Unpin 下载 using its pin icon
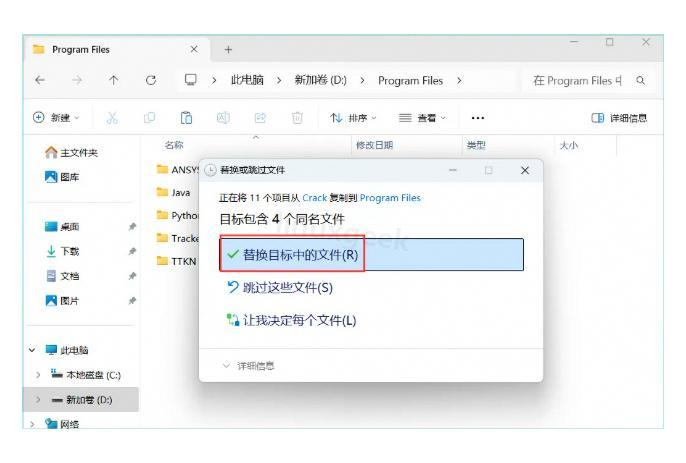The height and width of the screenshot is (463, 686). coord(132,251)
